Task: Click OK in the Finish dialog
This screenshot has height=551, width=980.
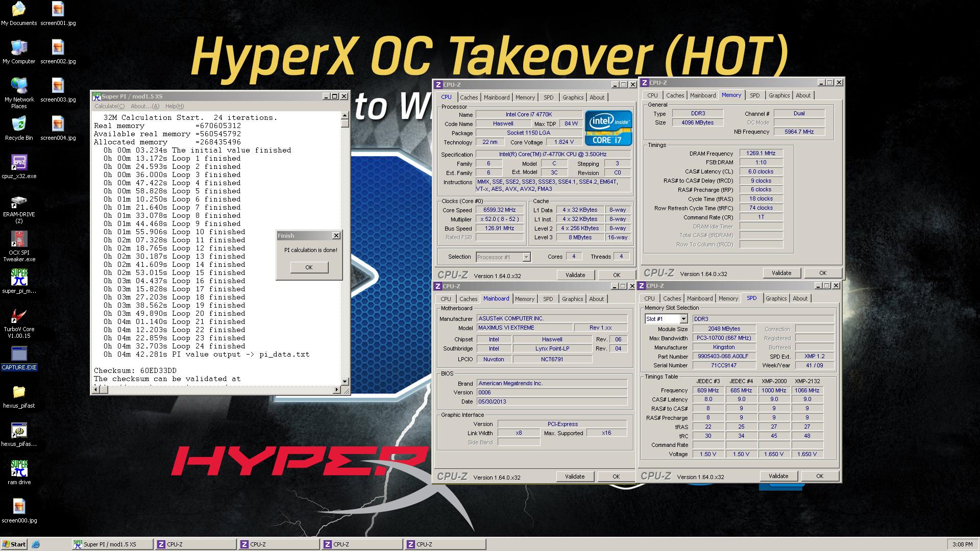Action: (309, 267)
